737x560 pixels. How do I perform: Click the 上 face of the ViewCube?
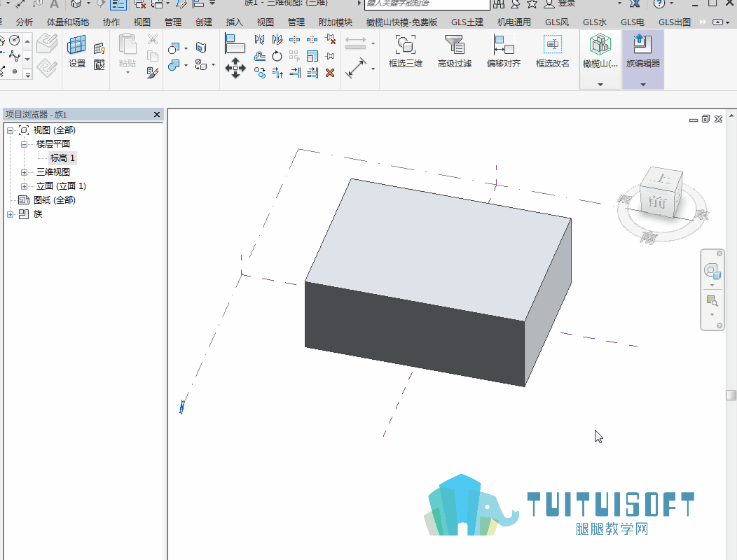(x=661, y=178)
